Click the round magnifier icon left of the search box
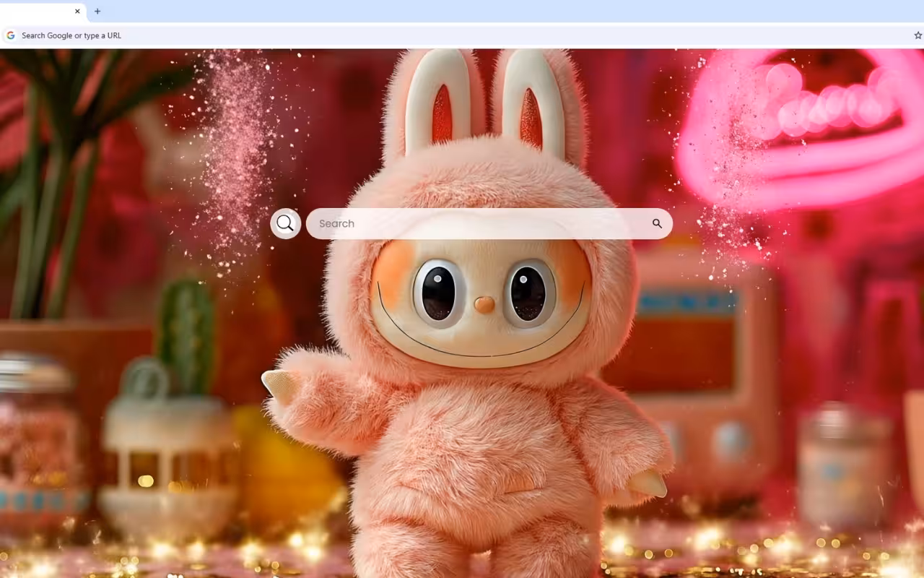924x578 pixels. click(285, 223)
